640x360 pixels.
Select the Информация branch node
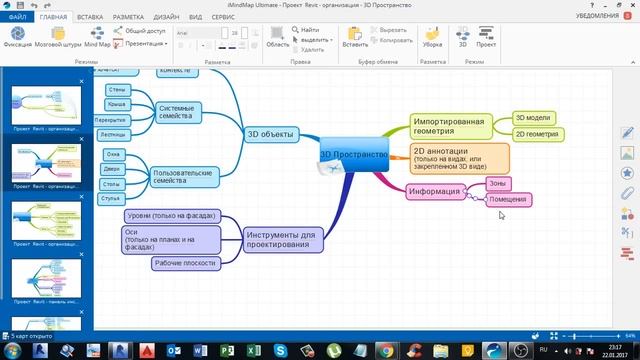435,191
